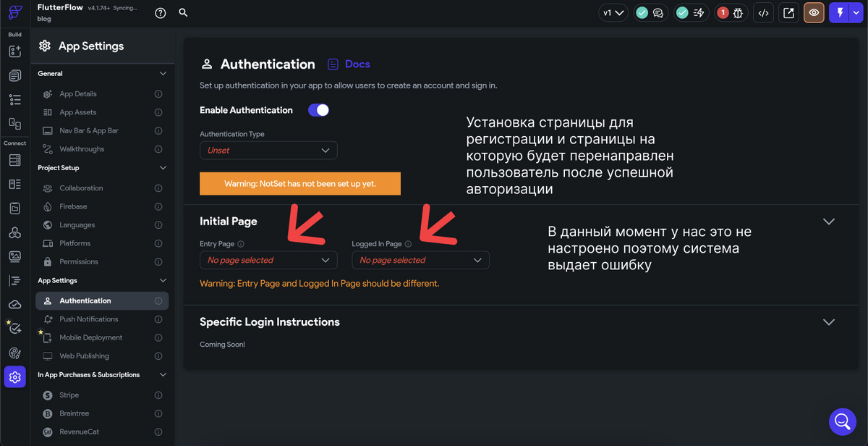The width and height of the screenshot is (868, 446).
Task: Open the Widget Palette build icon
Action: (x=15, y=51)
